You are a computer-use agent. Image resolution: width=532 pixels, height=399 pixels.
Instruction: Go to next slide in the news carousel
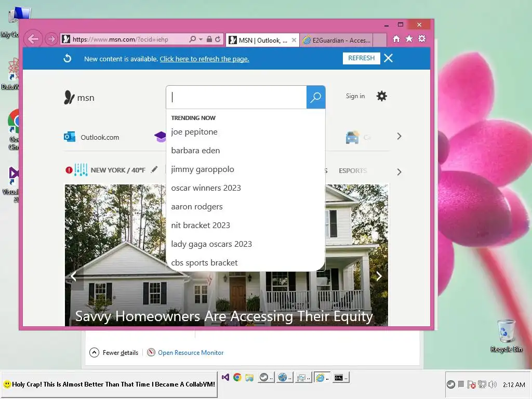click(x=379, y=276)
